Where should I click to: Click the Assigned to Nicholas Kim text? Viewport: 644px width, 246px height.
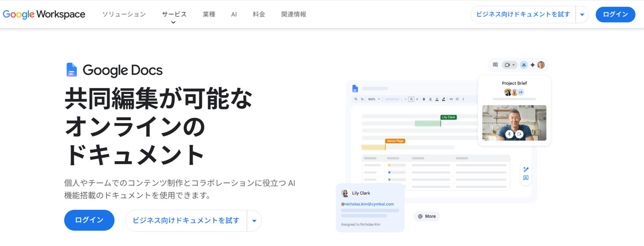click(x=361, y=225)
